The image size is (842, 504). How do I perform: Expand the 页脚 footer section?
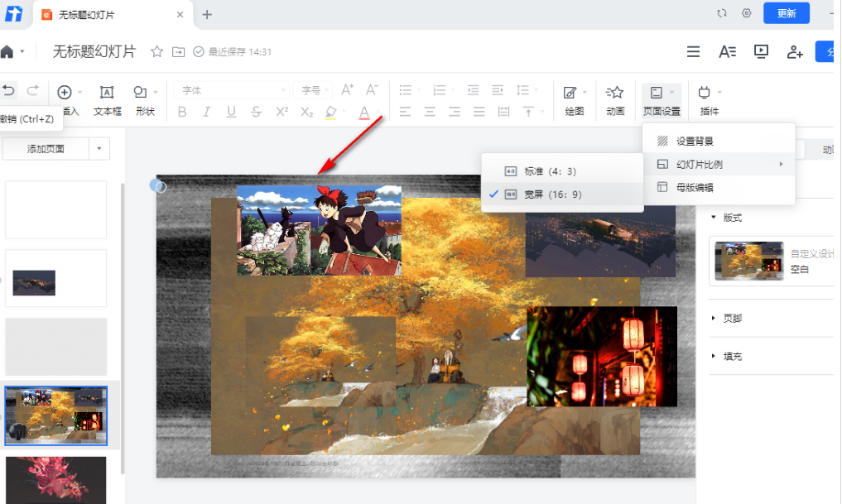[x=732, y=318]
